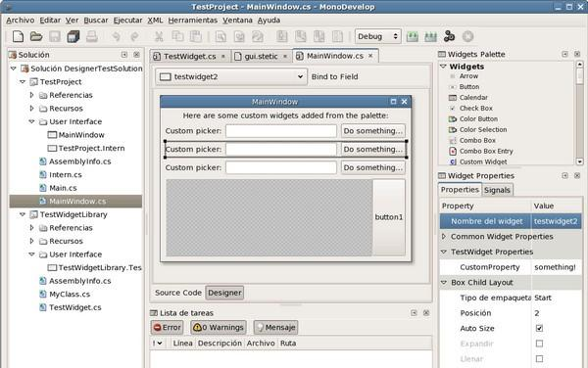
Task: Open the Debug configuration dropdown
Action: pyautogui.click(x=377, y=36)
